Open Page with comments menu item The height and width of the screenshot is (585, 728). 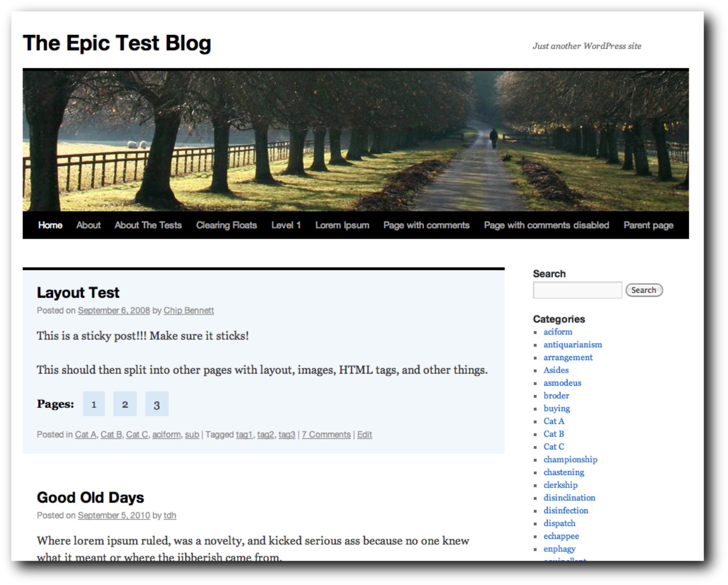pyautogui.click(x=426, y=225)
